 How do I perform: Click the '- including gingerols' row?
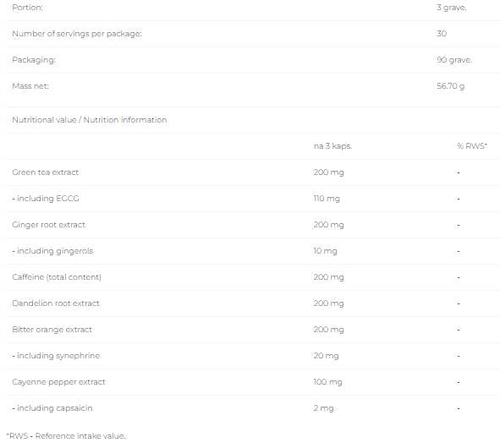coord(253,251)
